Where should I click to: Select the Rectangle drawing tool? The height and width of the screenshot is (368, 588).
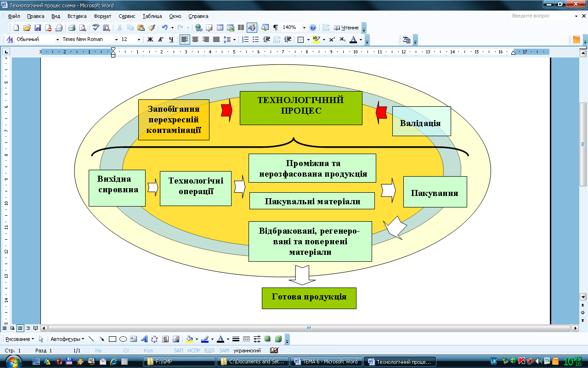(x=112, y=339)
